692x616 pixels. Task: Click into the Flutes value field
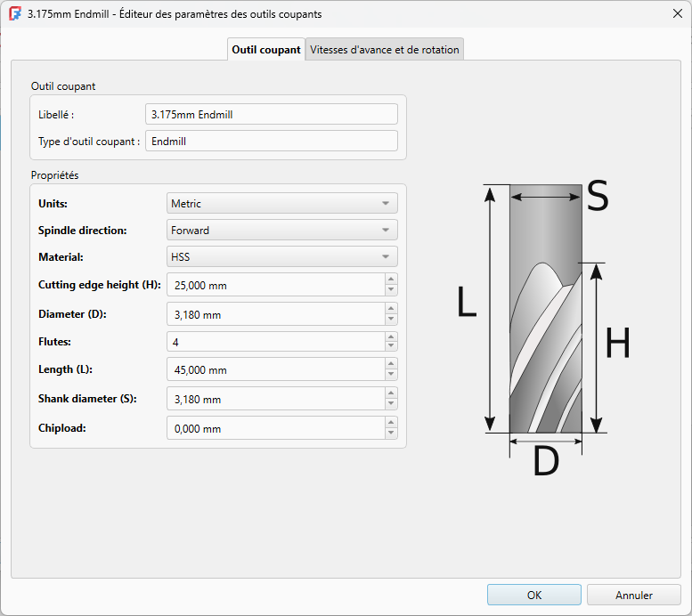click(x=276, y=342)
